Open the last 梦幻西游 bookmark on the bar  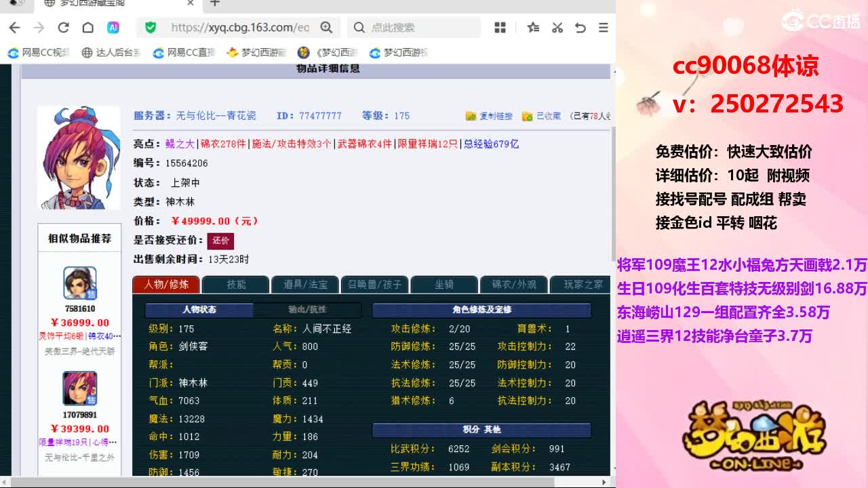tap(399, 53)
